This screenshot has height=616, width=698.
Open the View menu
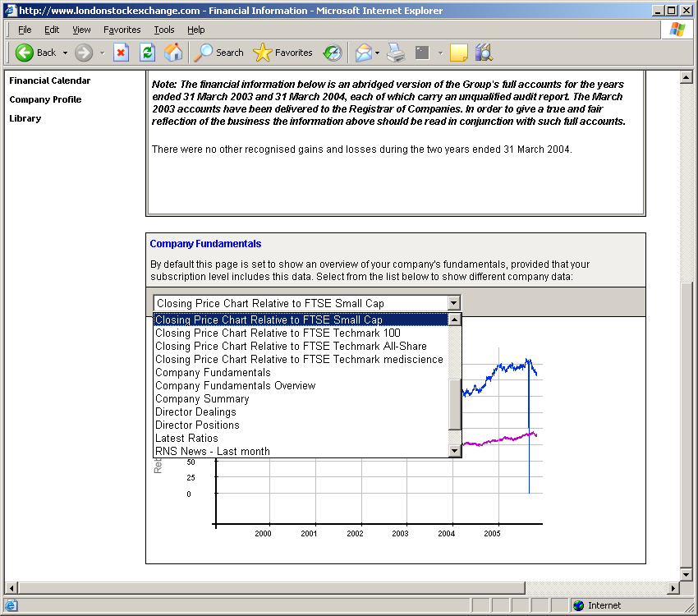tap(81, 30)
